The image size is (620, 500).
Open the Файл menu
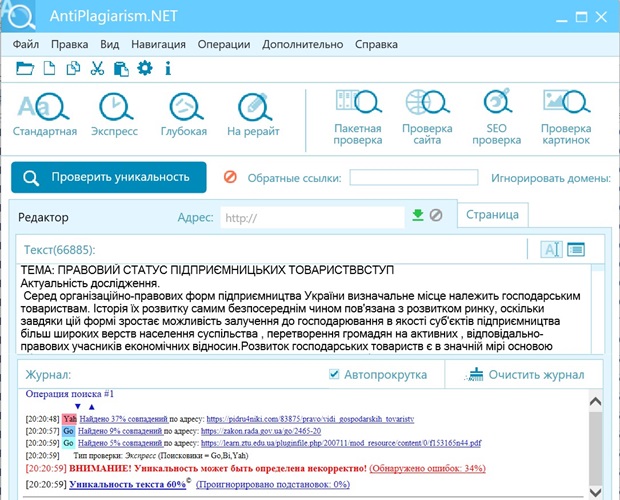tap(26, 44)
